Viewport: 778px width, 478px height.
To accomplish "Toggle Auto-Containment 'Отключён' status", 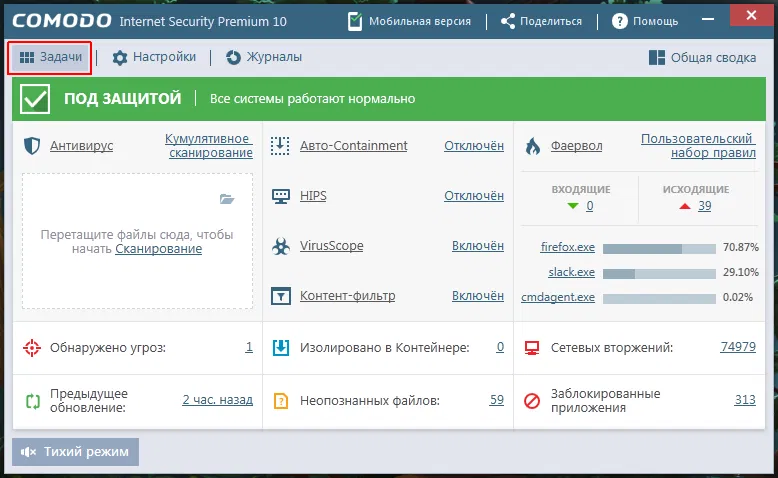I will (474, 146).
